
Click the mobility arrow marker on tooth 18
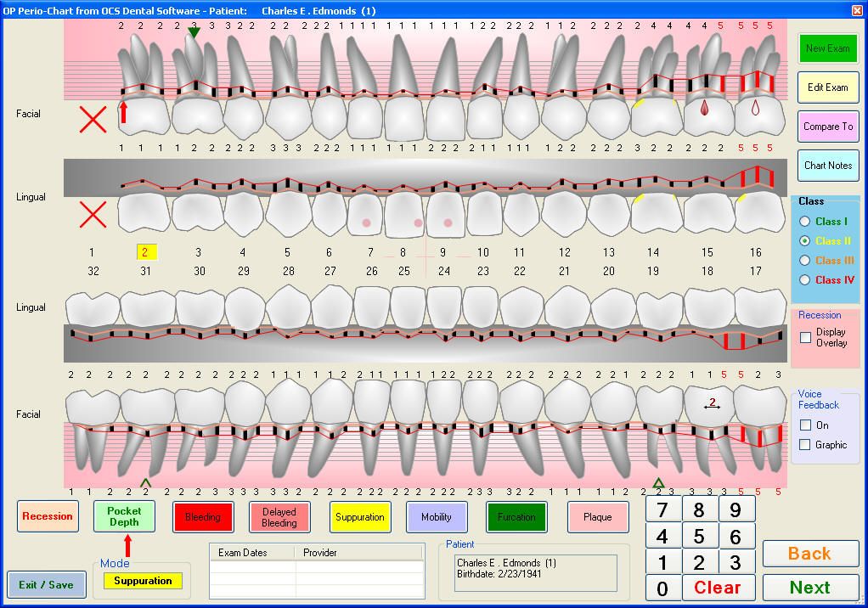point(712,404)
